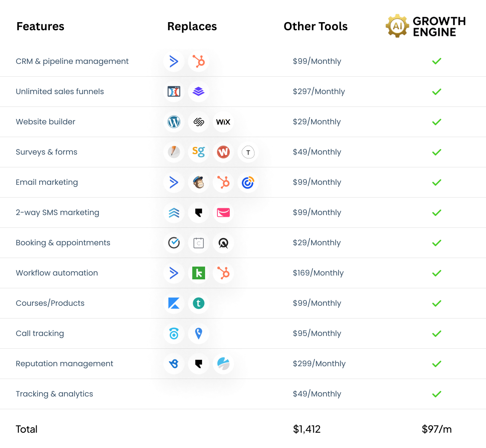Screen dimensions: 486x448
Task: Click the teal Teachable icon
Action: tap(199, 303)
